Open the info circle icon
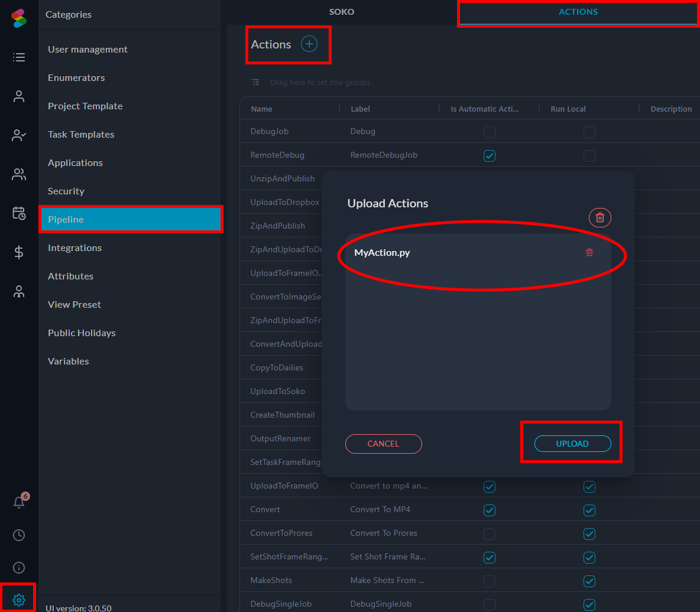 pyautogui.click(x=19, y=567)
